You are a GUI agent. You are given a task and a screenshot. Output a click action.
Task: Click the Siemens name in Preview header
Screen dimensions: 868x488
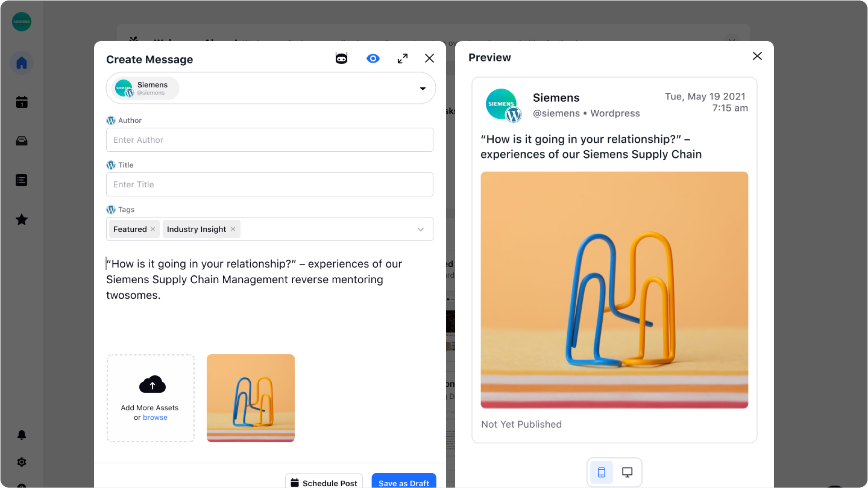click(x=556, y=98)
